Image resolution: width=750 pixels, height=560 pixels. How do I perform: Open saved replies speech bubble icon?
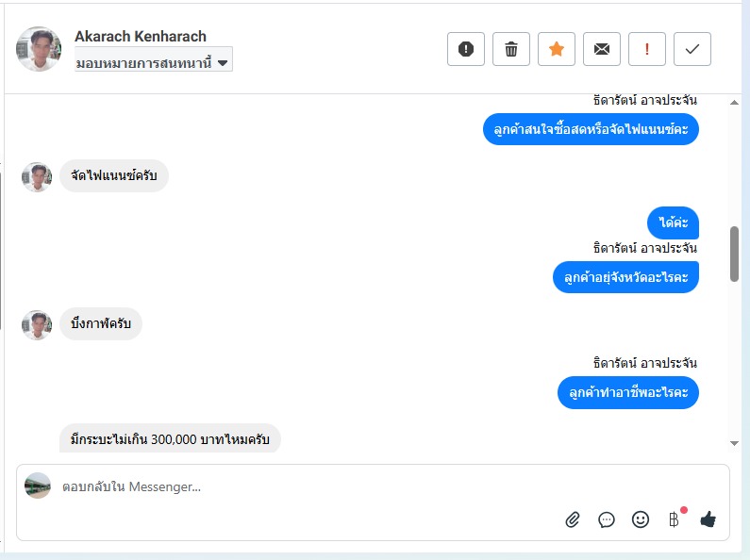point(607,519)
